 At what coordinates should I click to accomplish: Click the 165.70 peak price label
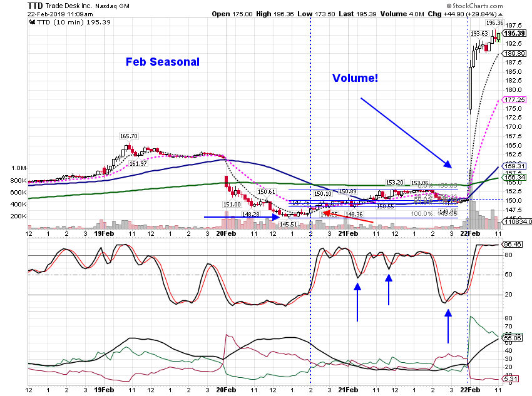click(x=128, y=136)
